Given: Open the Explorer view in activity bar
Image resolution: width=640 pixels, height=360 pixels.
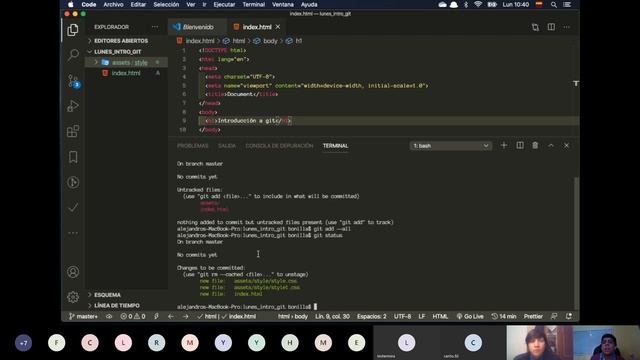Looking at the screenshot, I should tap(73, 30).
